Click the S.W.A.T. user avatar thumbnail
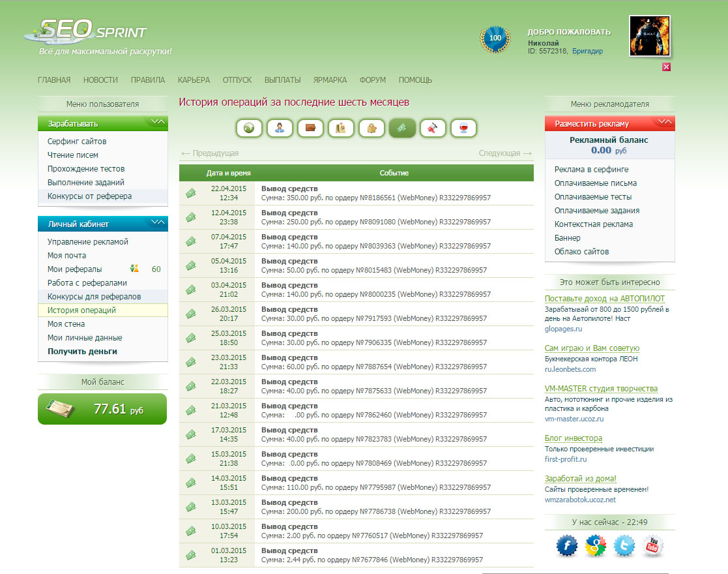 [649, 37]
